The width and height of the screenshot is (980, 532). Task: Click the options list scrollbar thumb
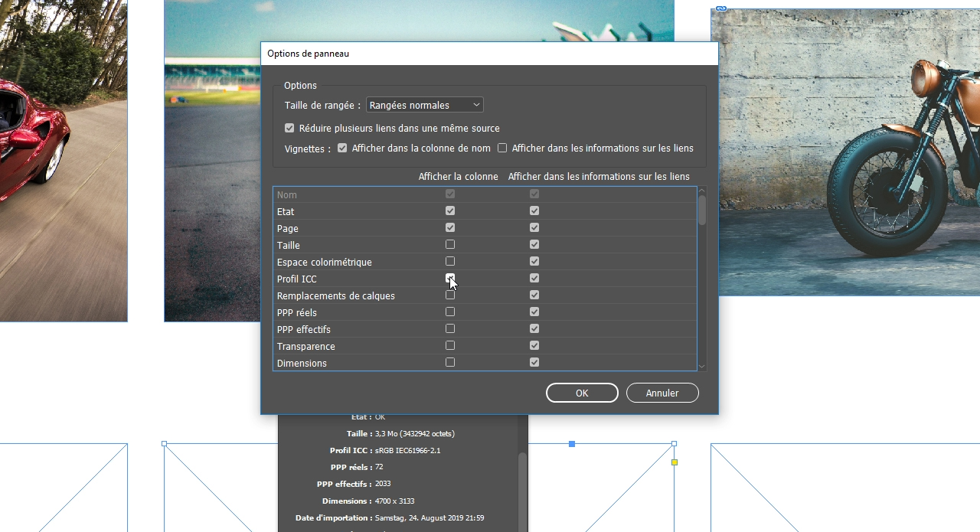(701, 211)
